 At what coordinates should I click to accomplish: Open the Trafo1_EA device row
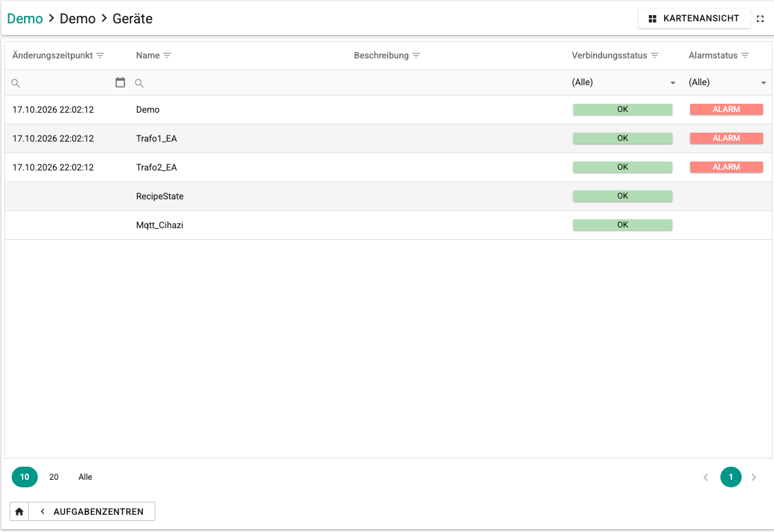point(388,139)
